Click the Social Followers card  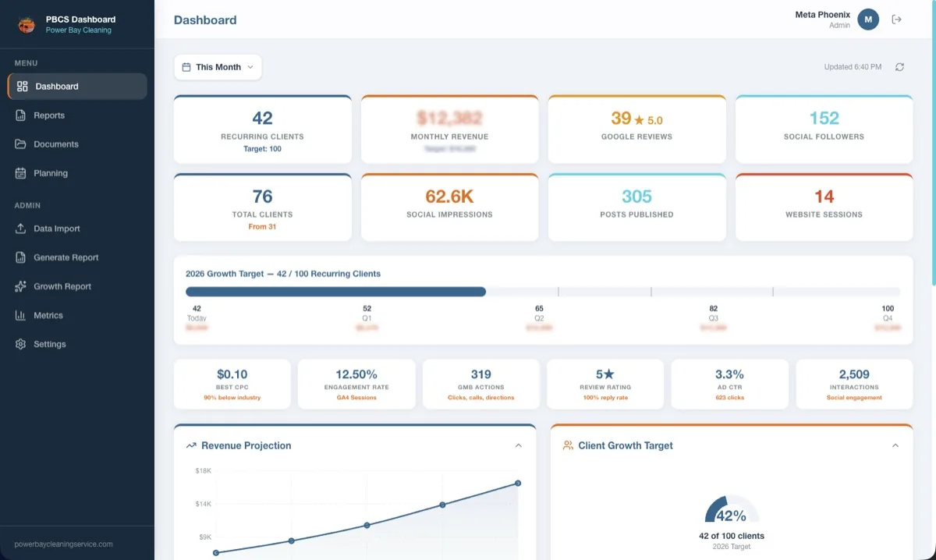[824, 129]
